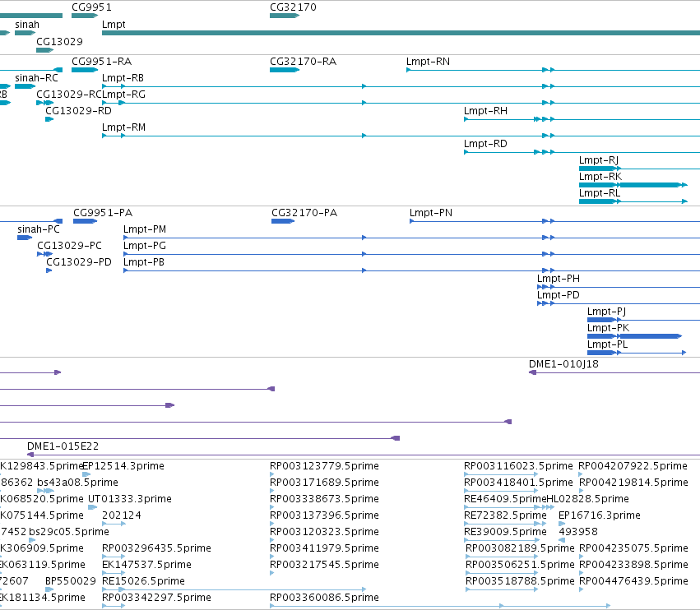The image size is (700, 610).
Task: Click the bs43a08.5prime feature label
Action: (x=77, y=483)
